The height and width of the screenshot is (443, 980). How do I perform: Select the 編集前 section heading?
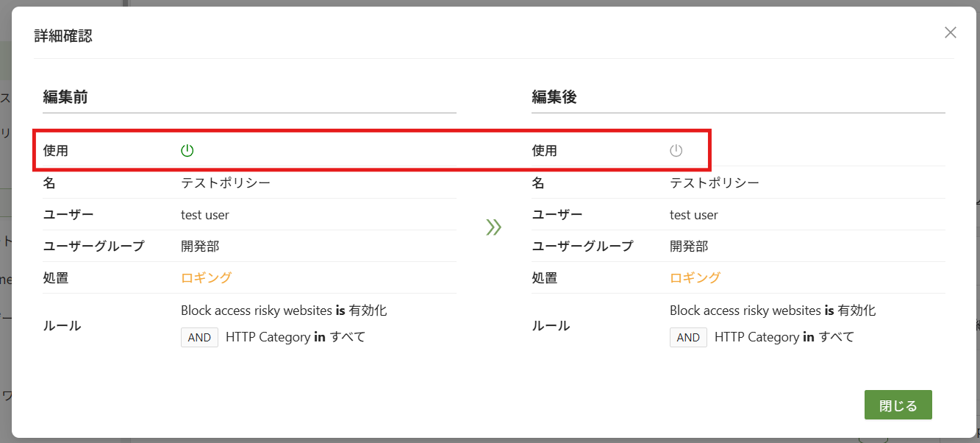65,96
